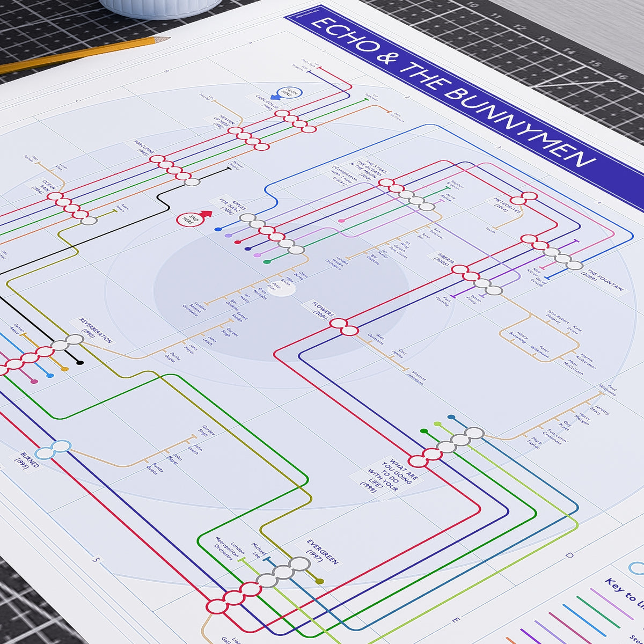Click the name 'Vincent Jamieson'

coord(416,377)
